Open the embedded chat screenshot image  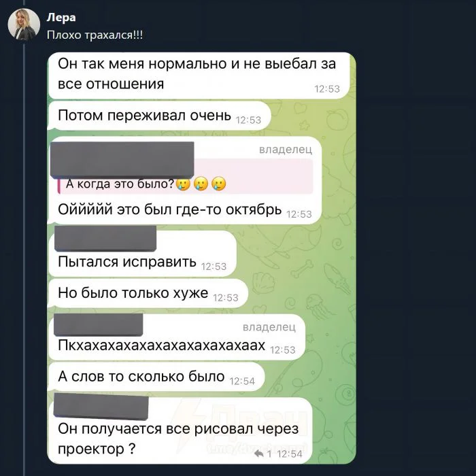pos(201,258)
